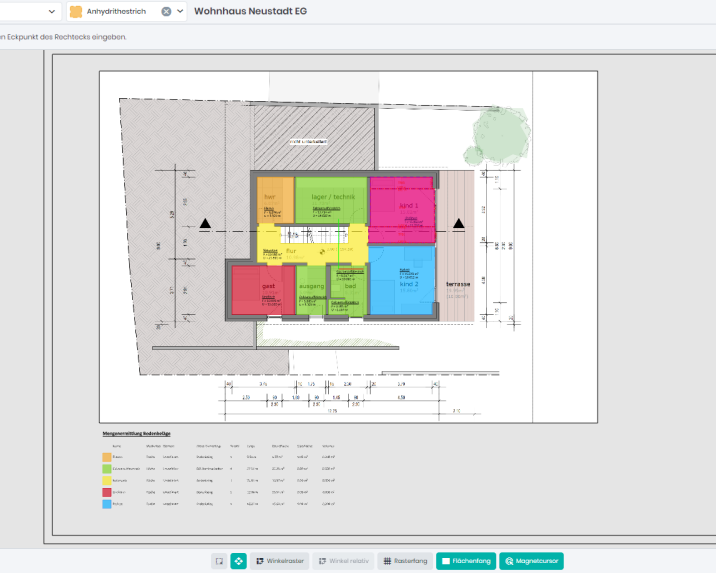The height and width of the screenshot is (573, 716).
Task: Open the Anhydritestrich combo box field
Action: click(120, 11)
